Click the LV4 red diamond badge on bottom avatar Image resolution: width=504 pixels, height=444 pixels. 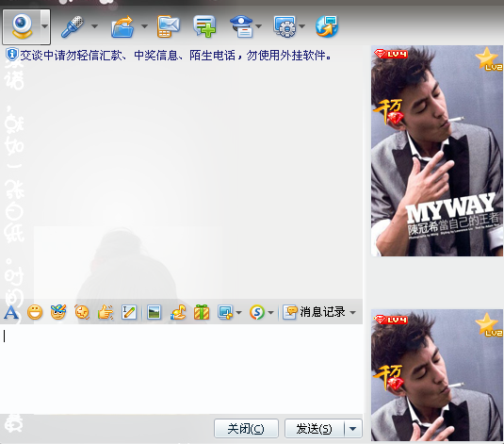point(391,320)
